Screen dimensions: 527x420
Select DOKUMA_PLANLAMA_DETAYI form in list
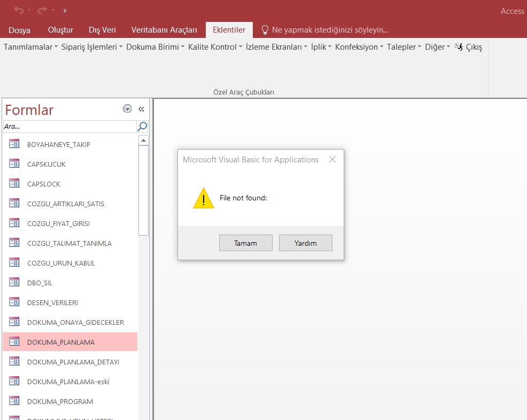click(73, 362)
